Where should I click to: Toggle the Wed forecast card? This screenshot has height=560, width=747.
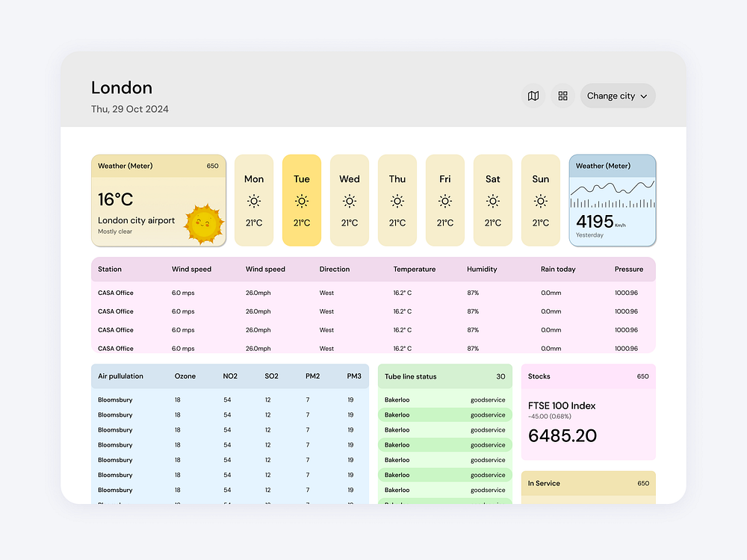click(x=349, y=200)
